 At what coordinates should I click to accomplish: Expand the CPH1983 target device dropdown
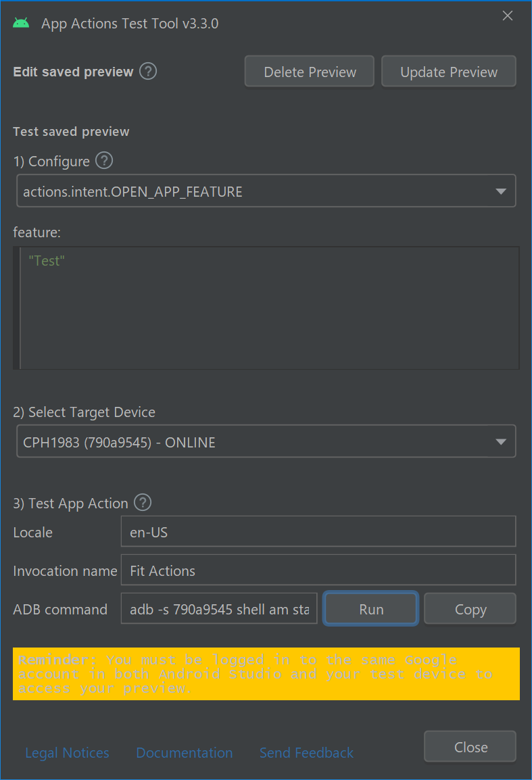coord(266,442)
